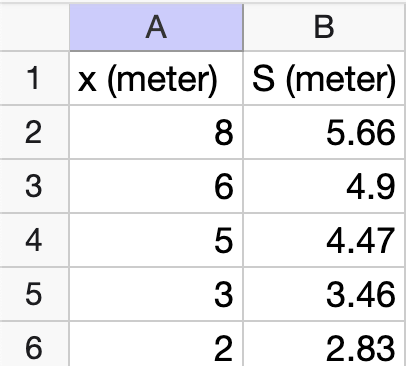This screenshot has width=406, height=366.
Task: Select row 2 header
Action: pyautogui.click(x=34, y=132)
